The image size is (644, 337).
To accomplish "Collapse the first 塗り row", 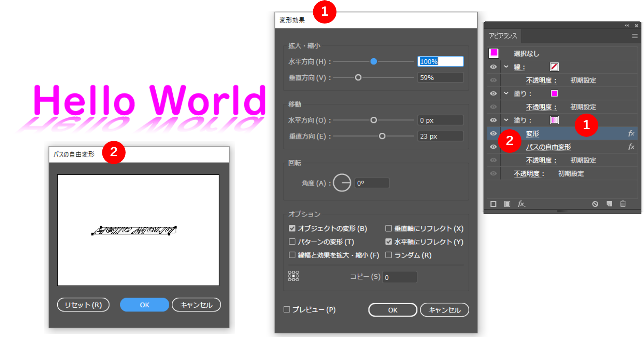I will [x=506, y=93].
